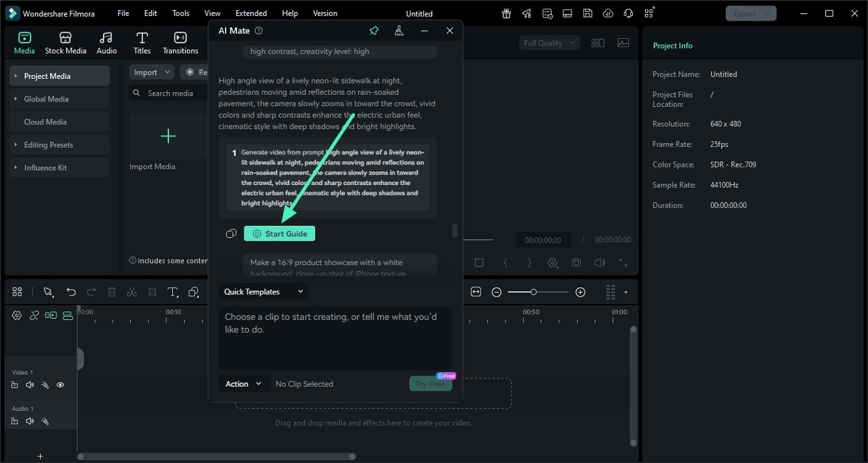The image size is (868, 463).
Task: Click the Import Media plus tile
Action: pos(168,136)
